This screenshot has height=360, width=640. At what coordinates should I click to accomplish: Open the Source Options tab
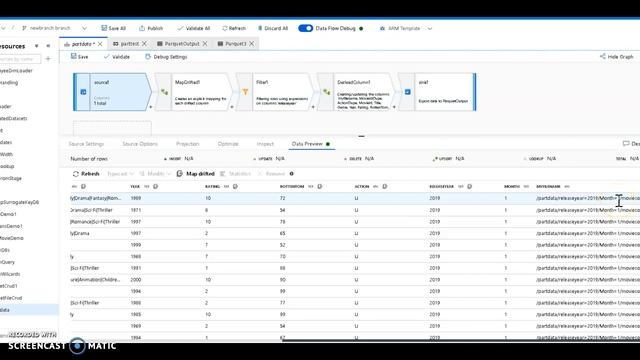coord(140,144)
